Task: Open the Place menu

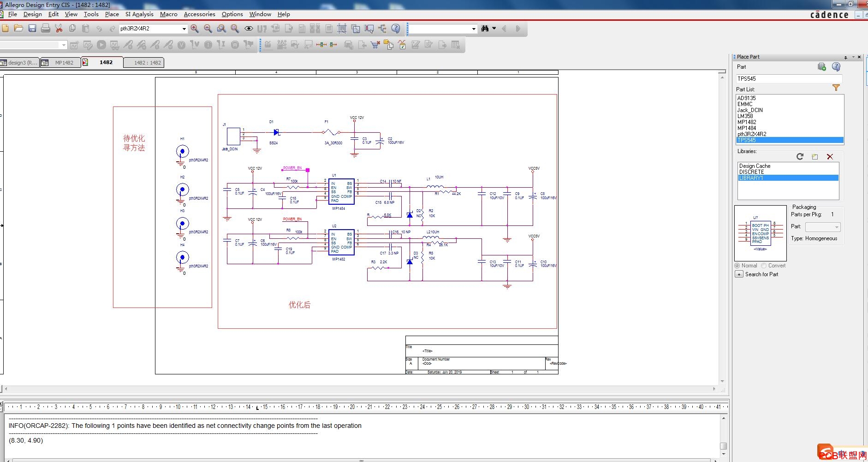Action: click(112, 14)
